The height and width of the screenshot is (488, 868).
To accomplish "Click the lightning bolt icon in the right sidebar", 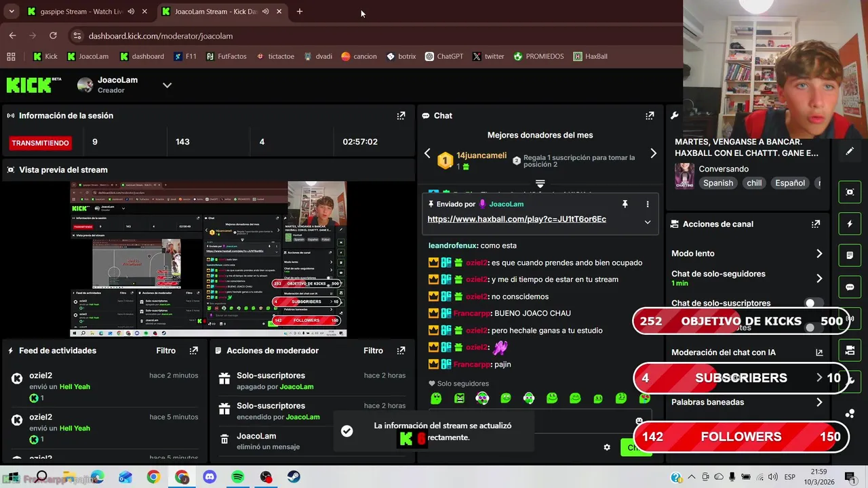I will [x=850, y=224].
